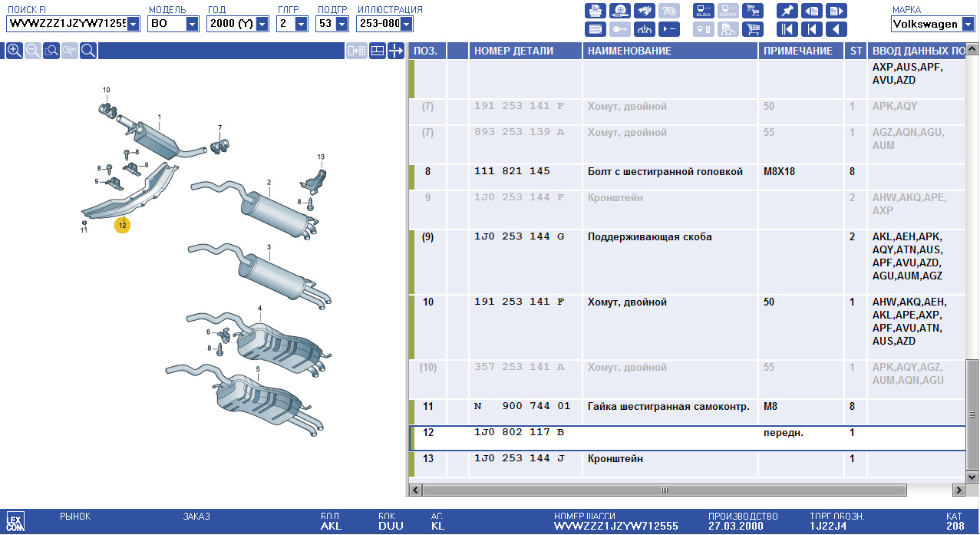Image resolution: width=980 pixels, height=535 pixels.
Task: Click the DEPOT icon
Action: [x=728, y=11]
